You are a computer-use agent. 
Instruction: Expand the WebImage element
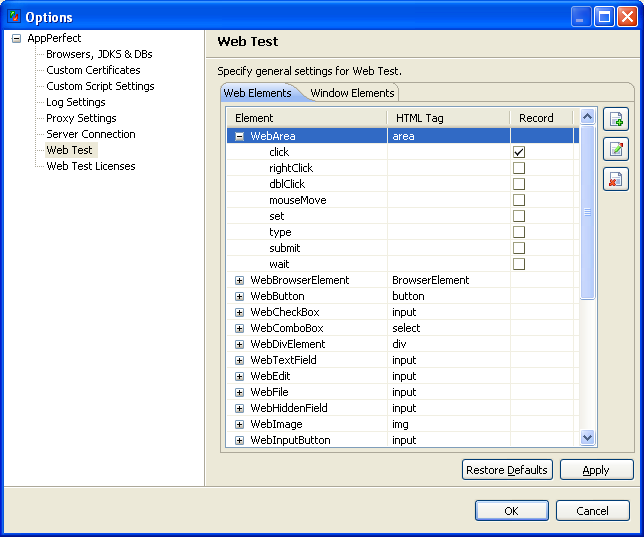point(239,424)
